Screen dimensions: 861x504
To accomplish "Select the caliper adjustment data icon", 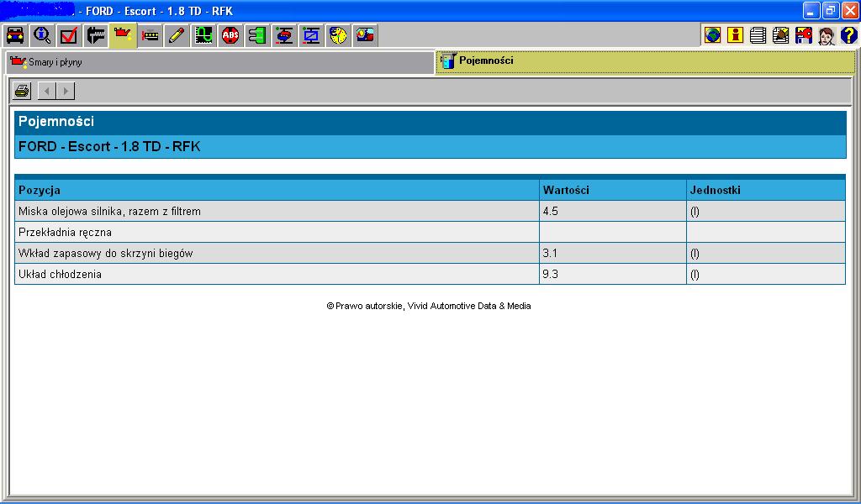I will (96, 35).
